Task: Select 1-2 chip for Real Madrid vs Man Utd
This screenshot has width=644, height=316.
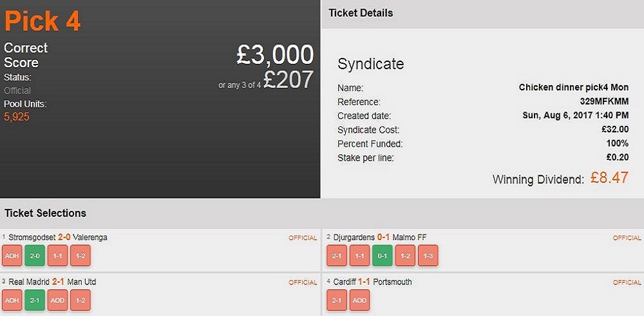Action: point(80,300)
